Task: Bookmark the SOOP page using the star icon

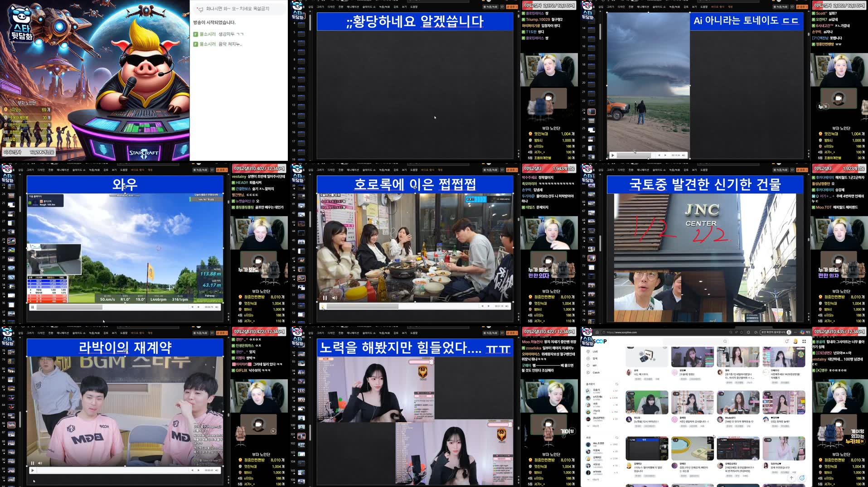Action: point(741,332)
